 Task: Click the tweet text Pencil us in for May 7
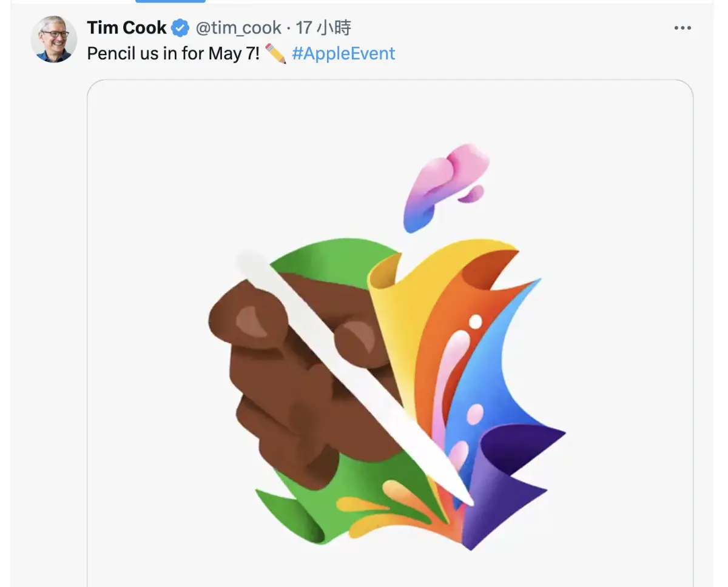[x=174, y=53]
